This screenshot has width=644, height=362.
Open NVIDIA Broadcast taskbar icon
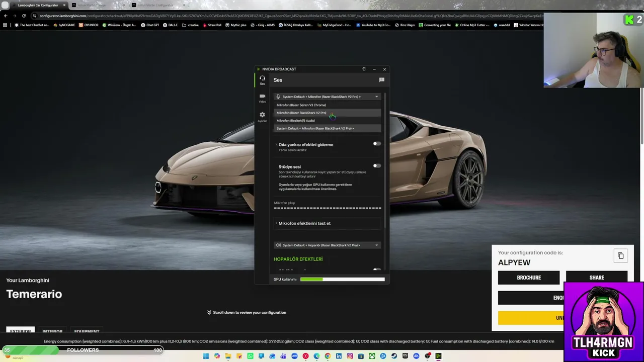coord(438,356)
